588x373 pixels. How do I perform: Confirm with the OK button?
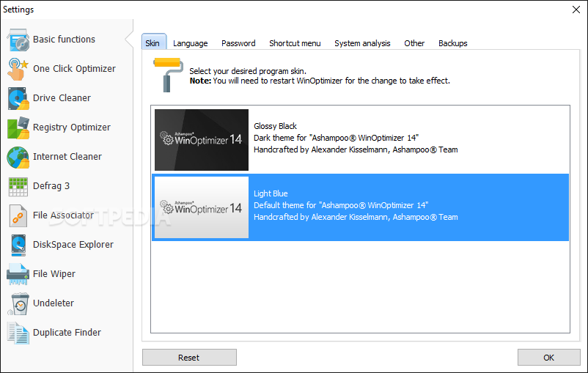pyautogui.click(x=548, y=358)
